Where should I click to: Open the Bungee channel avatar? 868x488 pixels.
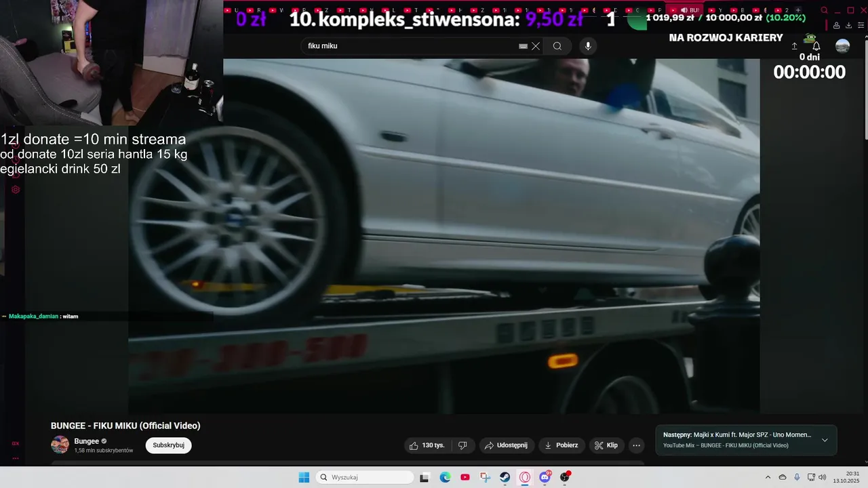click(60, 445)
